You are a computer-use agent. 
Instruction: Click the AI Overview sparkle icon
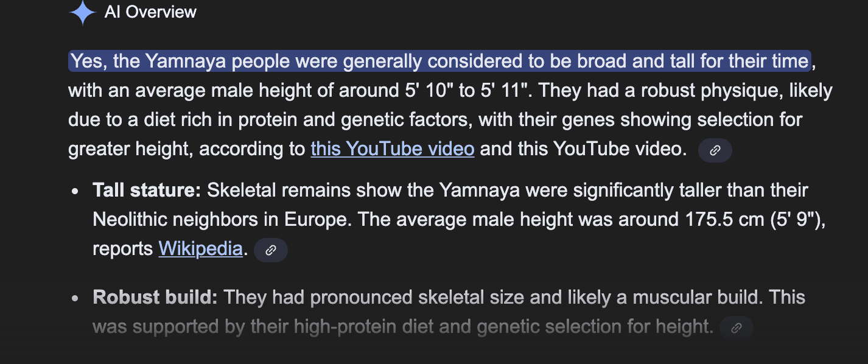coord(83,12)
